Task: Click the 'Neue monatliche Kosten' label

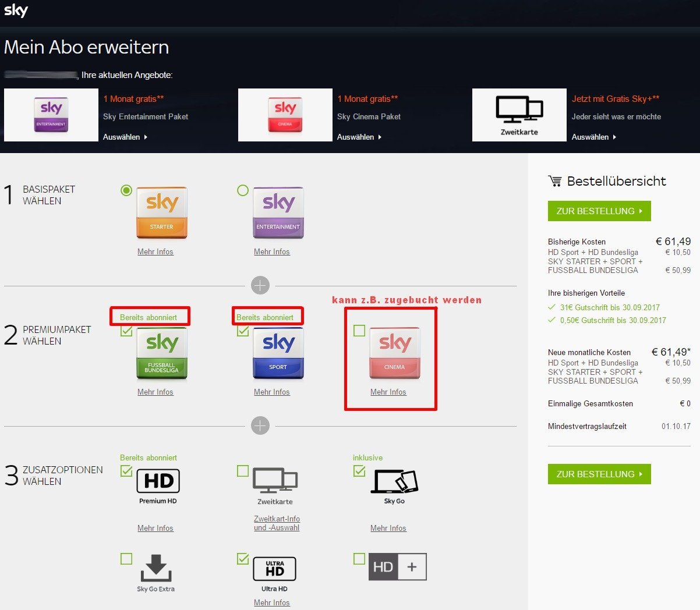Action: coord(589,353)
